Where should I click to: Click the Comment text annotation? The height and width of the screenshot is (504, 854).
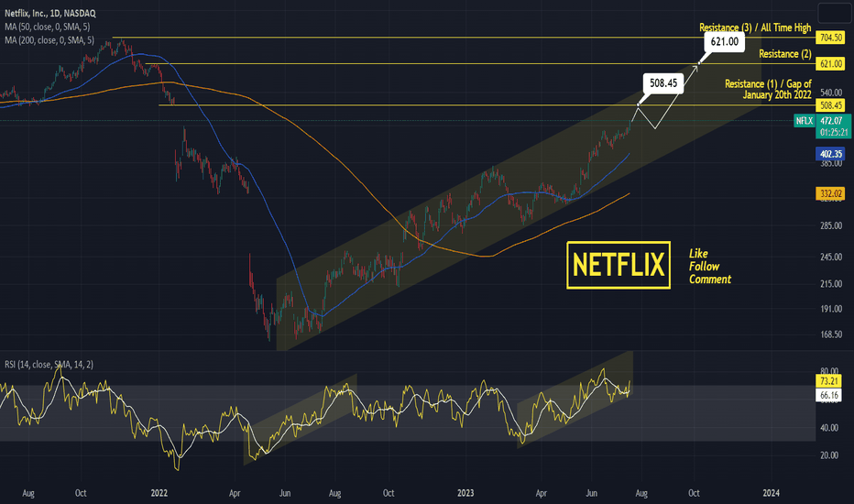(x=709, y=279)
